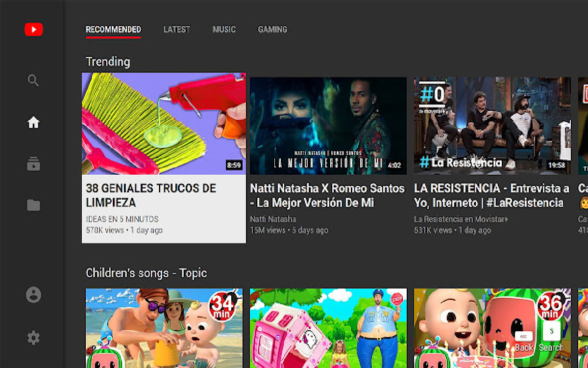Click the YouTube logo
588x368 pixels.
click(33, 29)
